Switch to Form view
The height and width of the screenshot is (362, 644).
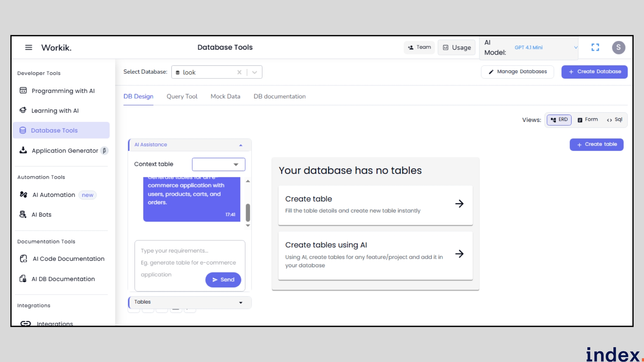pos(588,120)
